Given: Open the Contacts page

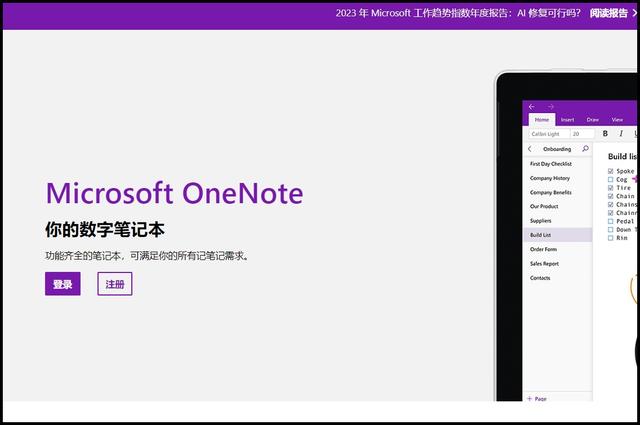Looking at the screenshot, I should tap(540, 278).
